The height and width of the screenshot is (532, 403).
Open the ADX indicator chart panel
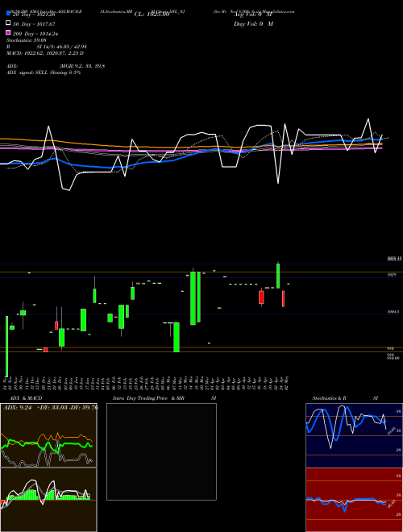[x=48, y=435]
